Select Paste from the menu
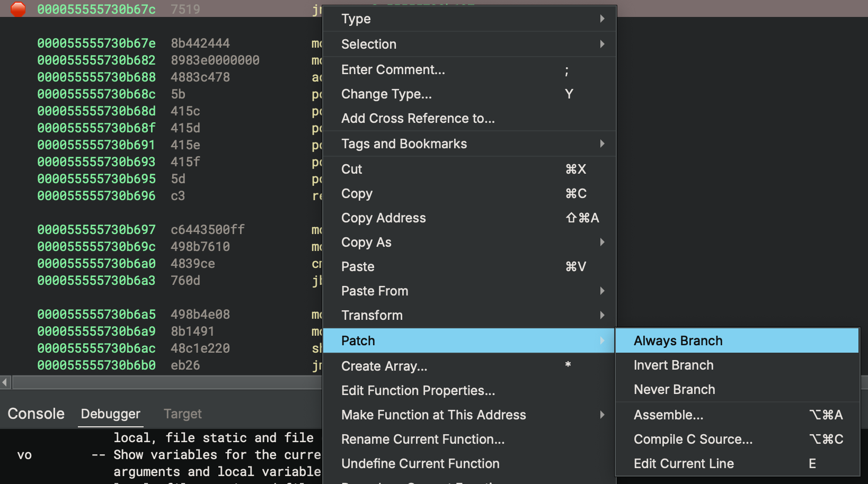 click(470, 267)
